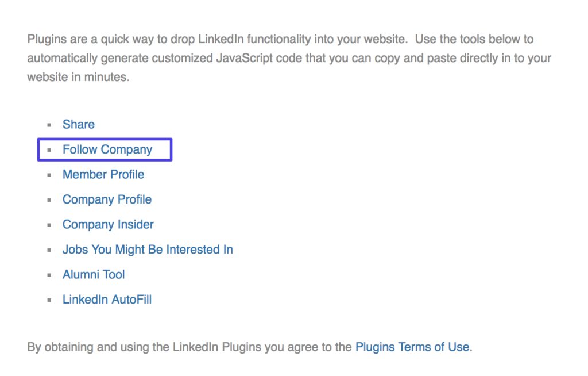Select the Company Insider link

pos(108,225)
